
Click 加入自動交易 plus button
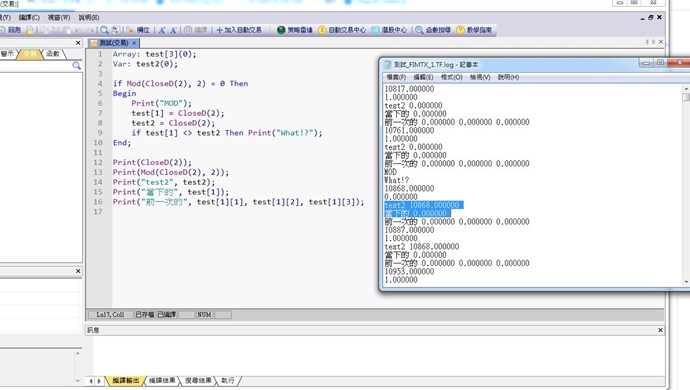click(239, 30)
